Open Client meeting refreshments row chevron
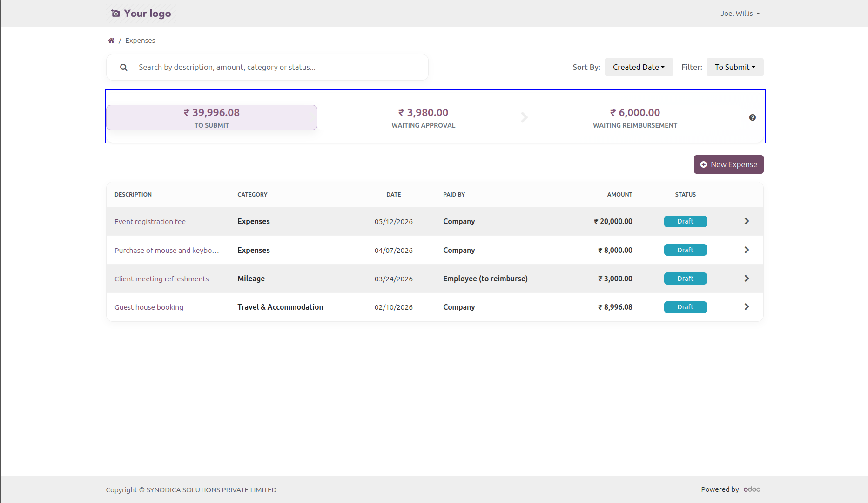Viewport: 868px width, 503px height. click(747, 279)
